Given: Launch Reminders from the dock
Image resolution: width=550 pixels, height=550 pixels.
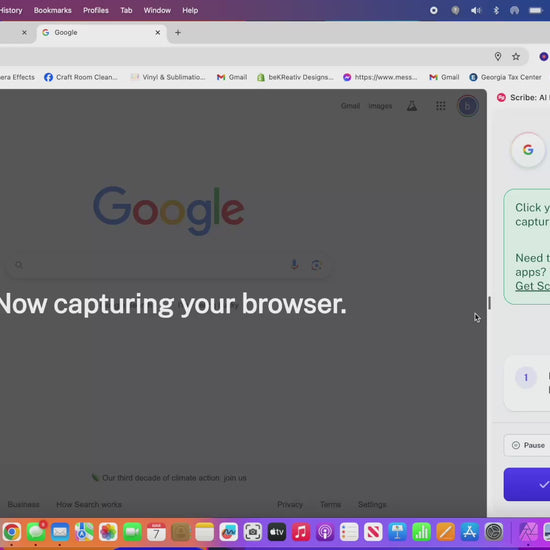Looking at the screenshot, I should pyautogui.click(x=349, y=532).
